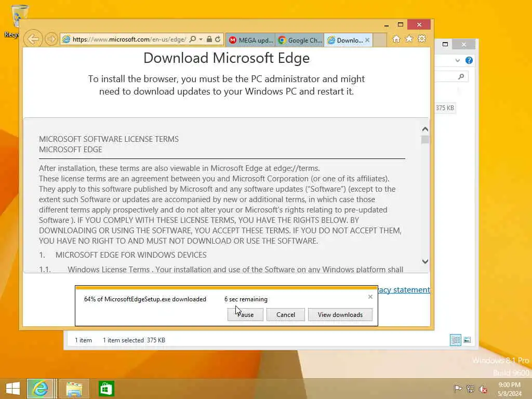Open File Explorer from the taskbar
This screenshot has width=532, height=399.
(x=74, y=389)
